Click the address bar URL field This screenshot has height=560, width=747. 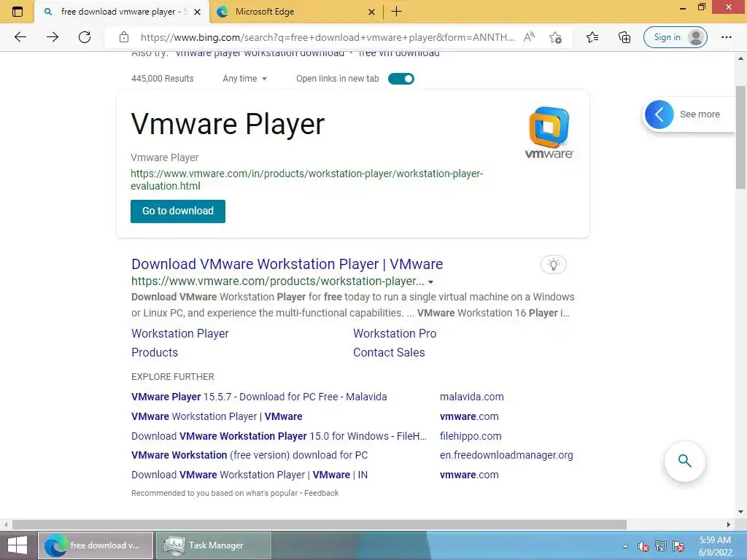coord(327,37)
